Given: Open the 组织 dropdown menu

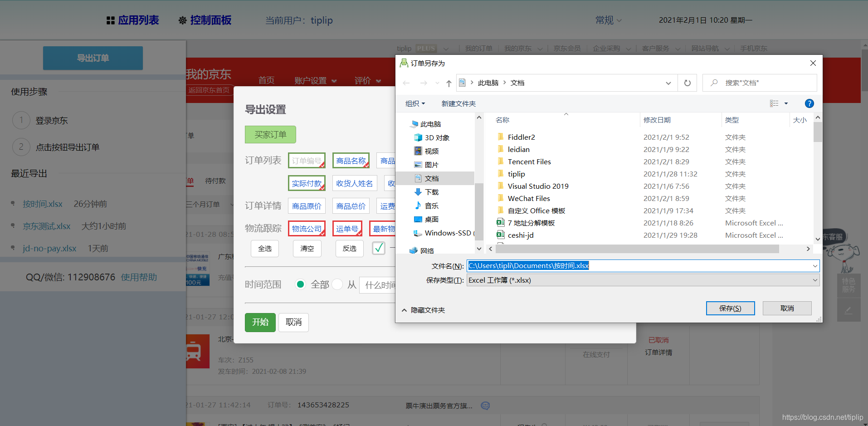Looking at the screenshot, I should click(415, 103).
